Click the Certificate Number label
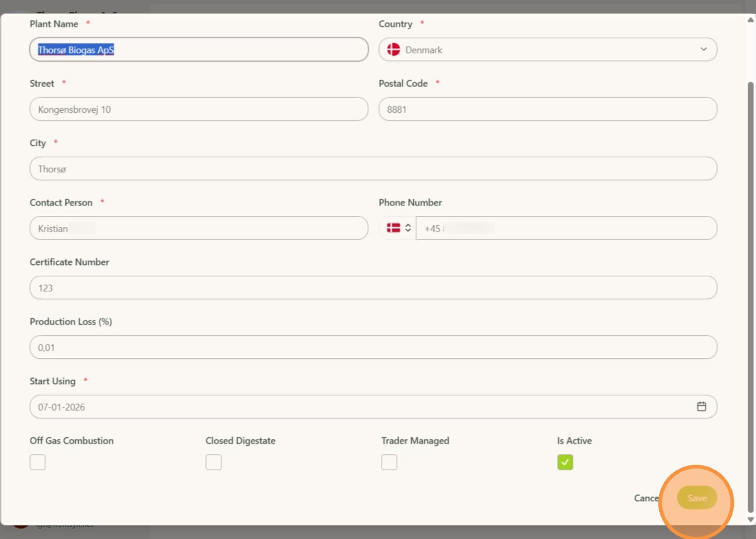Image resolution: width=756 pixels, height=539 pixels. point(69,262)
